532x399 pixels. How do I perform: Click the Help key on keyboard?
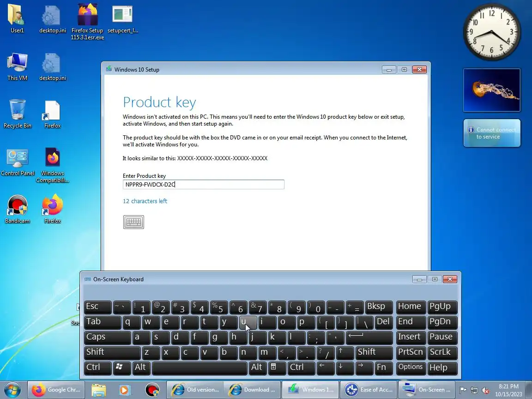442,368
